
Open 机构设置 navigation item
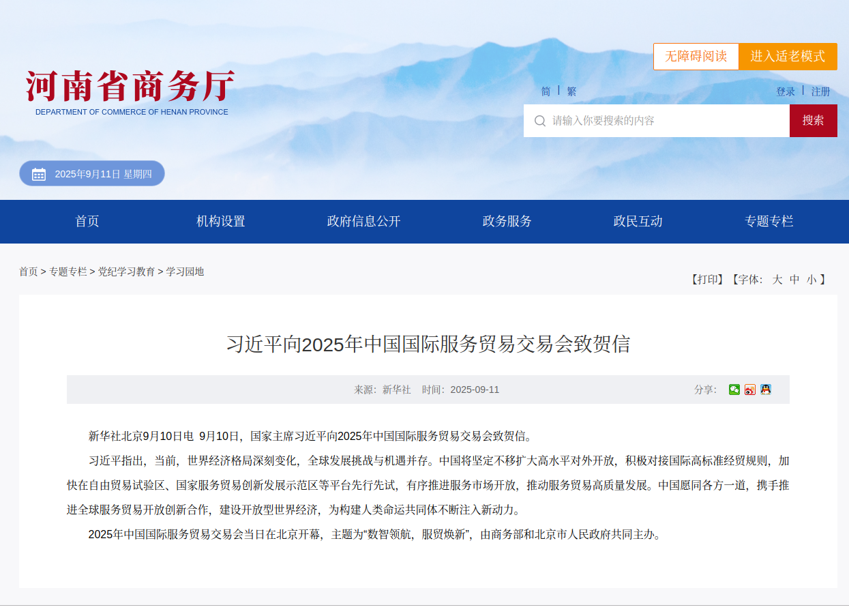pos(221,221)
